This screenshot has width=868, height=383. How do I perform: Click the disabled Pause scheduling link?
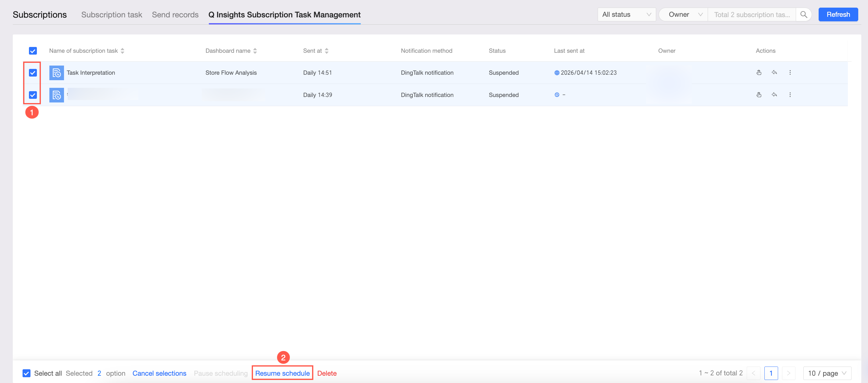221,373
